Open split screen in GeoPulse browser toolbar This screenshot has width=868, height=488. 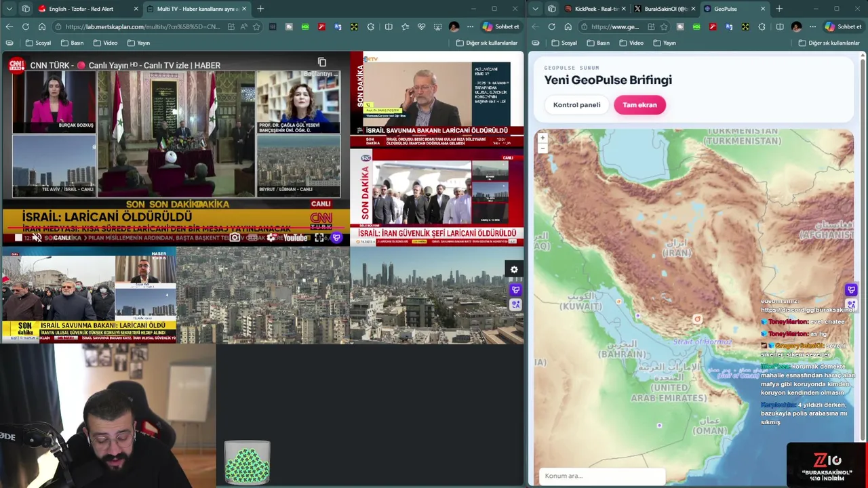coord(780,26)
